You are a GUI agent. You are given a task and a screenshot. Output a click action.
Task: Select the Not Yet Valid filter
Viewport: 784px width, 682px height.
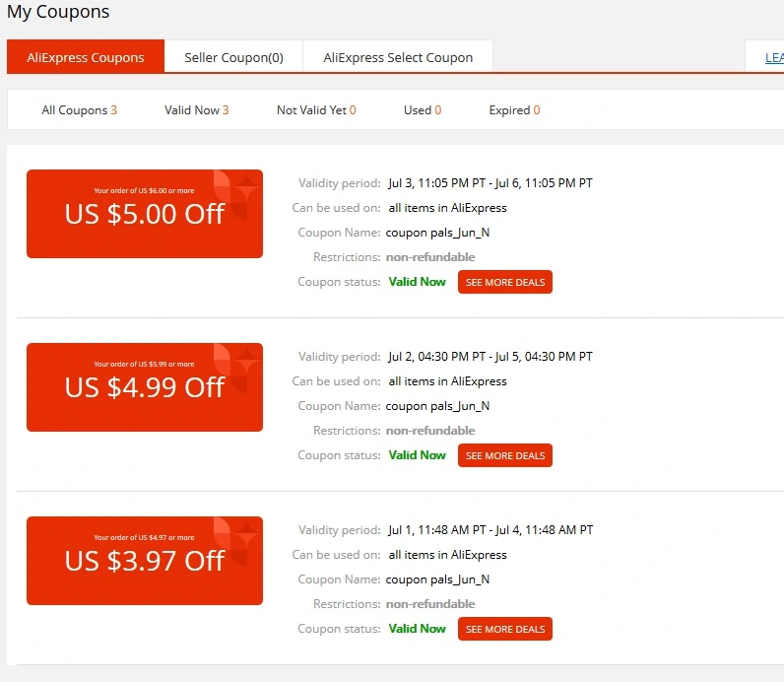coord(316,110)
